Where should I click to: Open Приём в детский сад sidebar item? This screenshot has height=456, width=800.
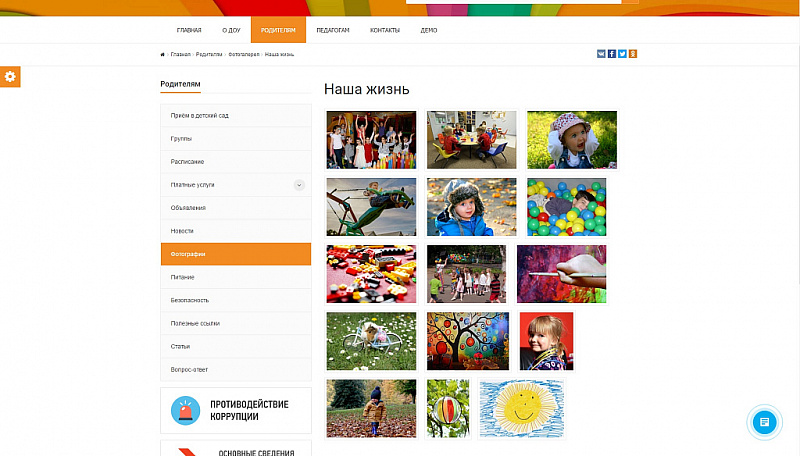pos(236,115)
